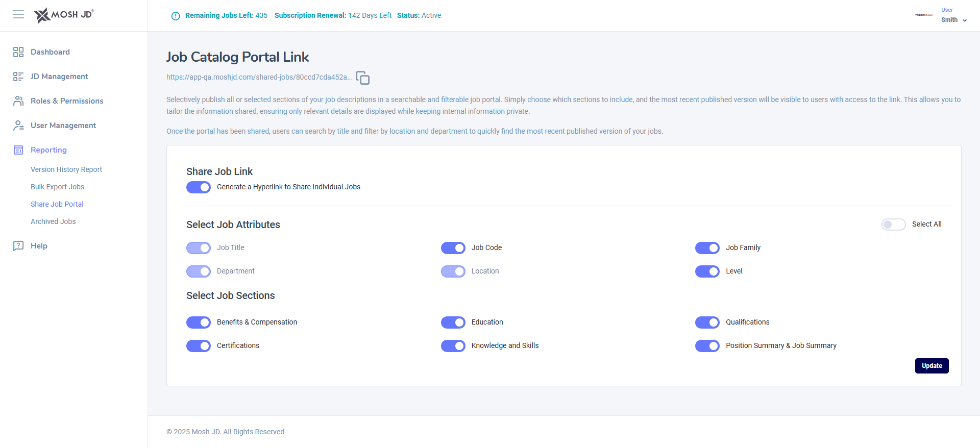Go to Bulk Export Jobs
Image resolution: width=980 pixels, height=448 pixels.
click(57, 187)
